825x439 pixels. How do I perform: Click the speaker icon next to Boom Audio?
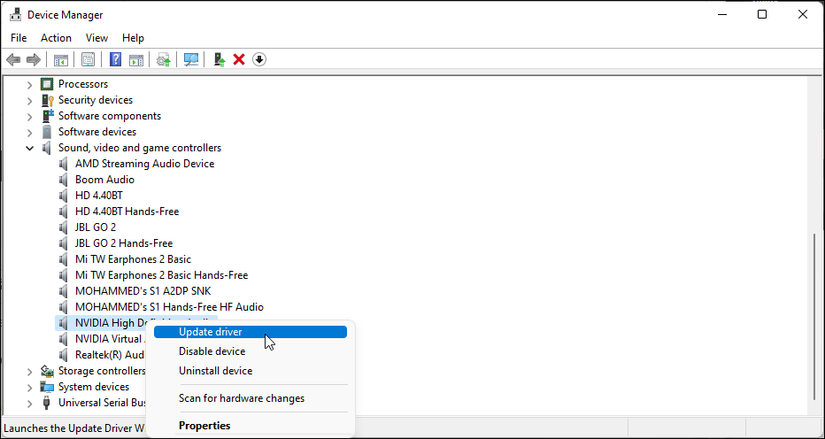pos(64,179)
